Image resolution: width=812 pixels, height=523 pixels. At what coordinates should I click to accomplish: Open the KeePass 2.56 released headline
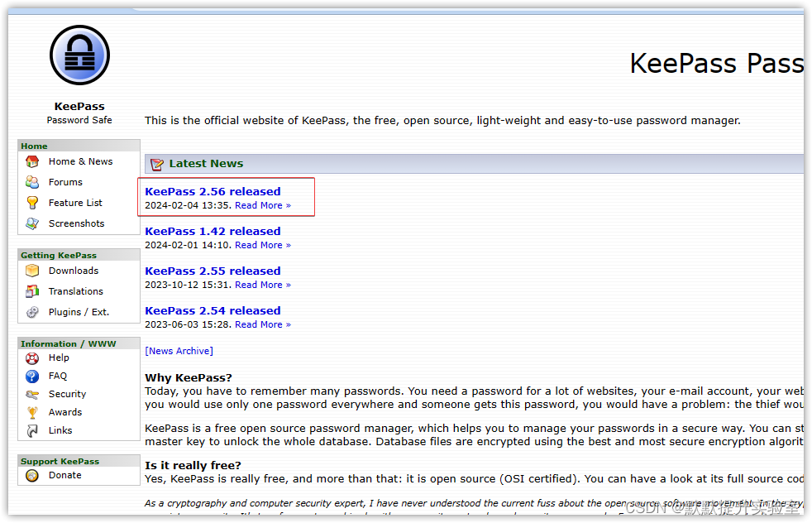point(213,192)
